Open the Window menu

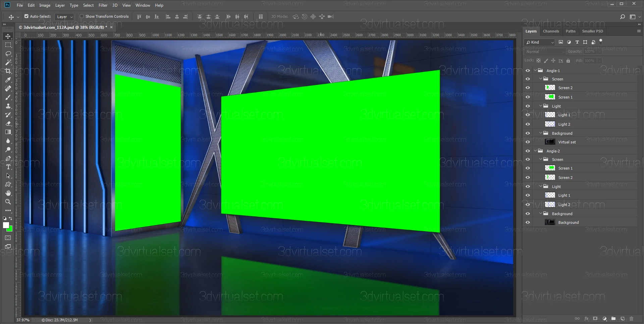(x=143, y=5)
